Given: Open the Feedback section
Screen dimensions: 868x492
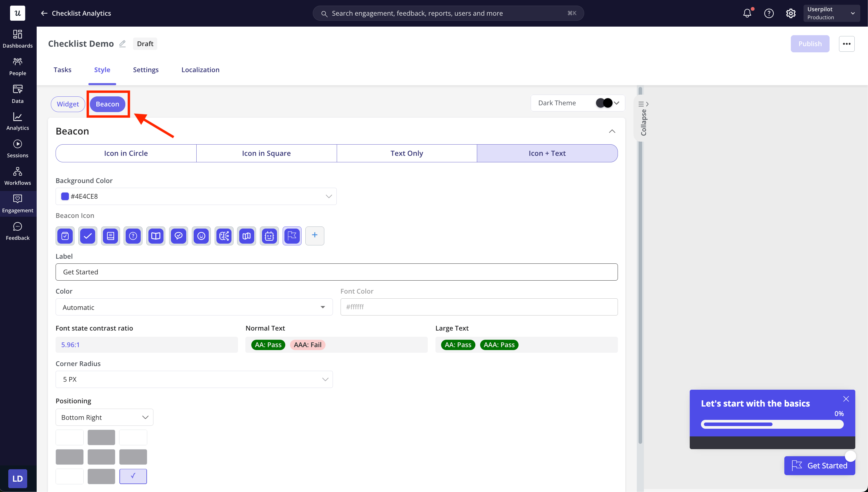Looking at the screenshot, I should (17, 232).
